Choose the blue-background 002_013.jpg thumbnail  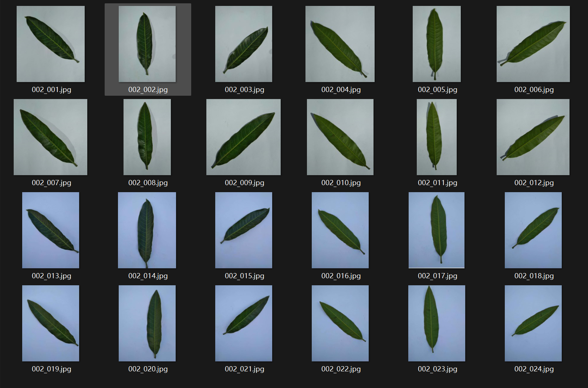click(x=51, y=230)
